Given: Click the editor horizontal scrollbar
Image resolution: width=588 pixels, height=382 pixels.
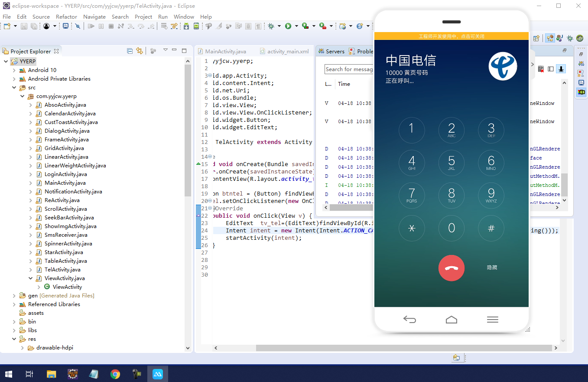Looking at the screenshot, I should point(404,348).
